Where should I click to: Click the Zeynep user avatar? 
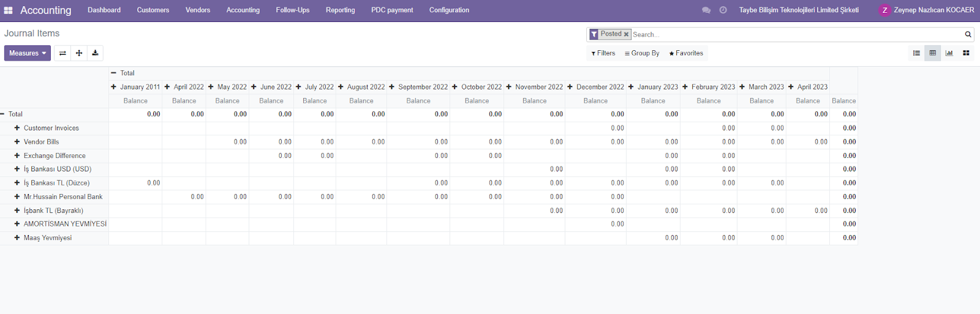pos(884,10)
